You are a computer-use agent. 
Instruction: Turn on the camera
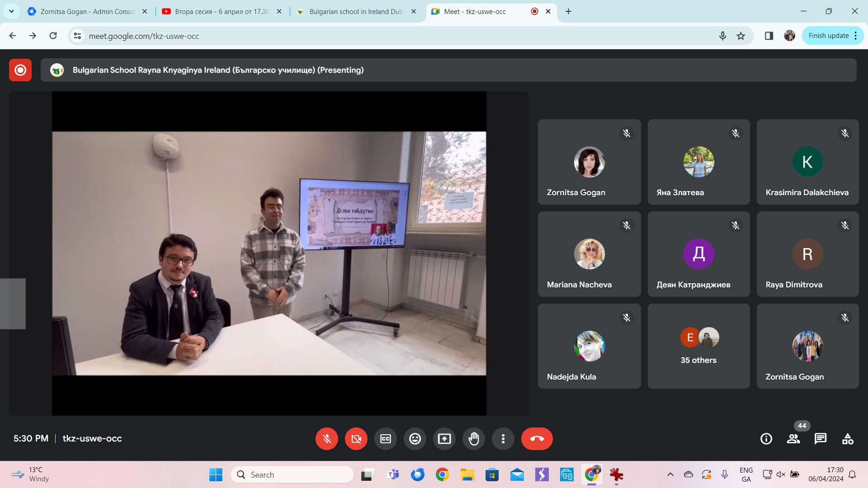356,439
